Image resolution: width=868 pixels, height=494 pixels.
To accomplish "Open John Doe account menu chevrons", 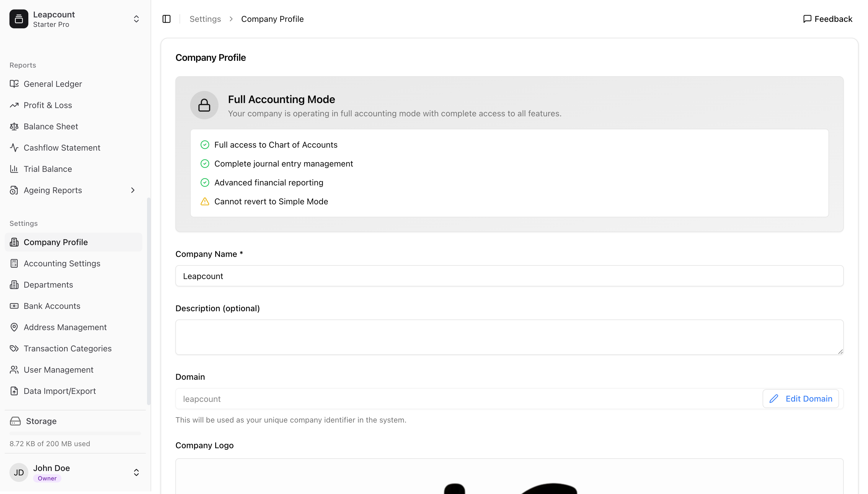I will 136,473.
